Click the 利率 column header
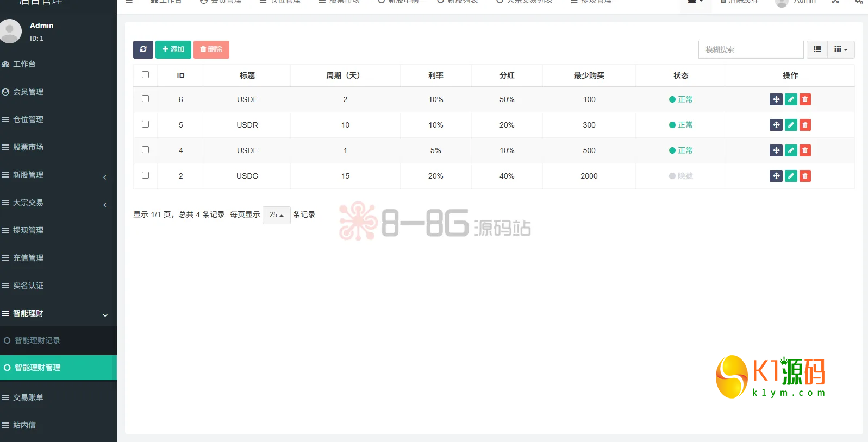868x442 pixels. click(436, 75)
